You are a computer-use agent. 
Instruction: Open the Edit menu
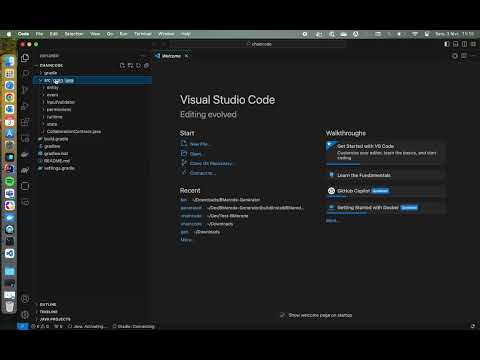coord(54,34)
